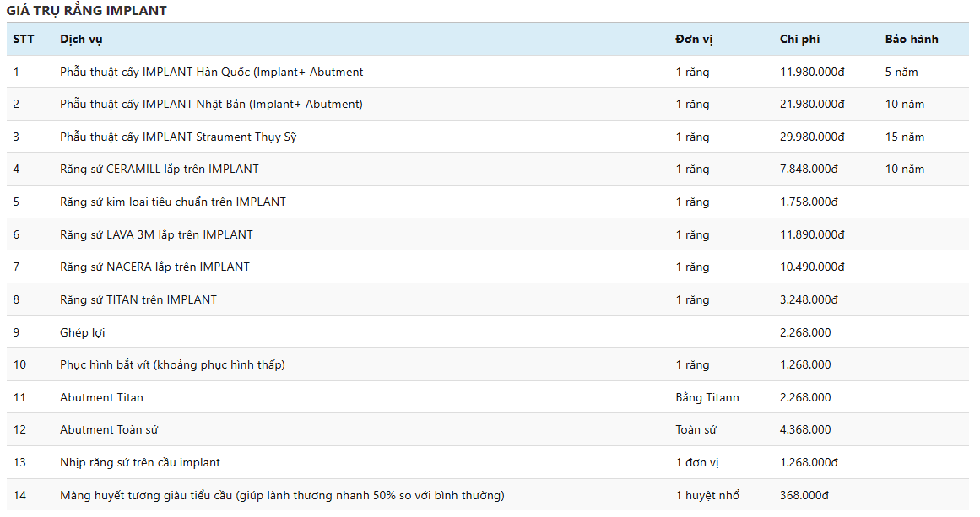Viewport: 980px width, 517px height.
Task: Click the 'GIÁ TRỤ RĂNG IMPLANT' heading
Action: point(87,11)
